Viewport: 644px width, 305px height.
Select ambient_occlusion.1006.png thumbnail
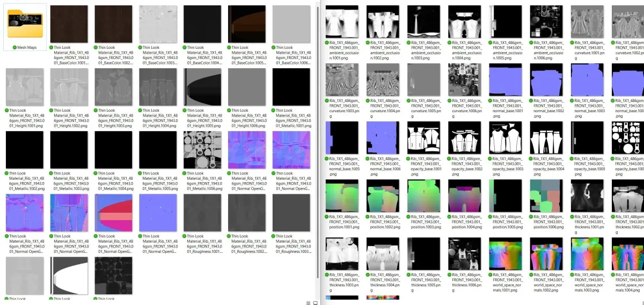(x=547, y=21)
